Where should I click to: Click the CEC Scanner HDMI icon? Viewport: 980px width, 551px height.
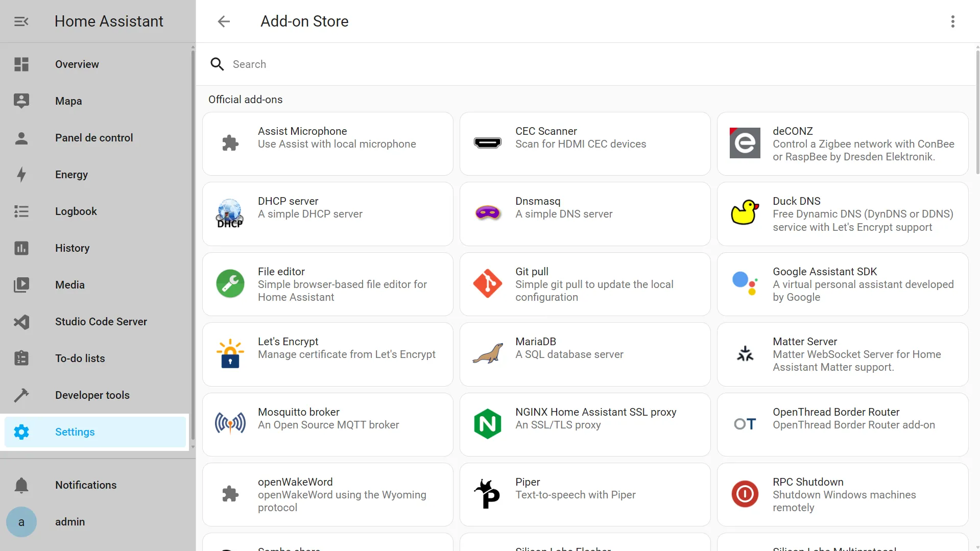(488, 143)
